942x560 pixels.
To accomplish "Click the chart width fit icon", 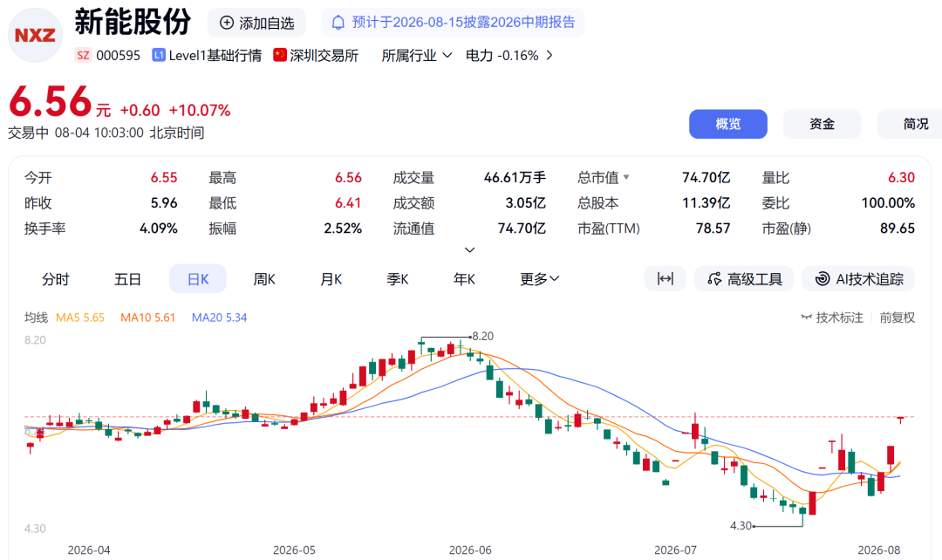I will click(x=665, y=279).
